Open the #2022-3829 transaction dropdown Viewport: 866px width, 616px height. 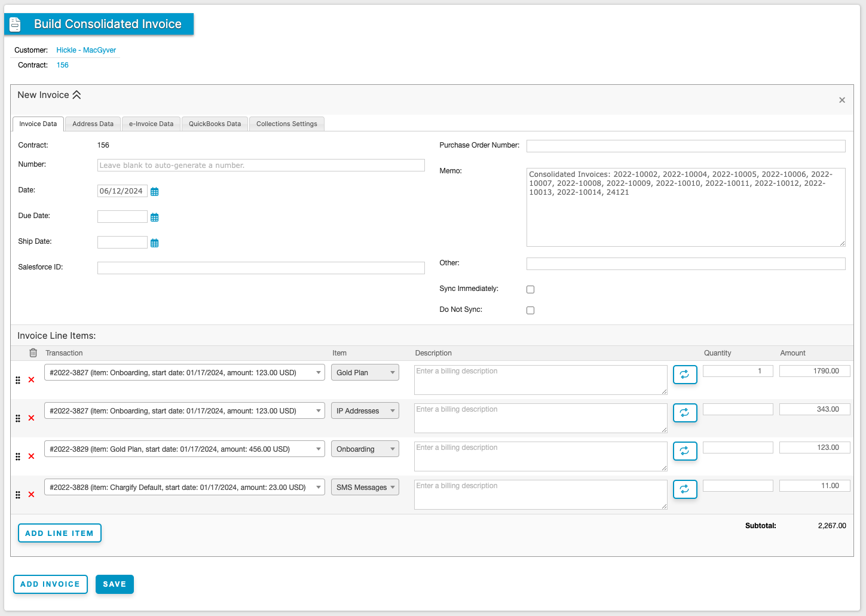click(185, 449)
